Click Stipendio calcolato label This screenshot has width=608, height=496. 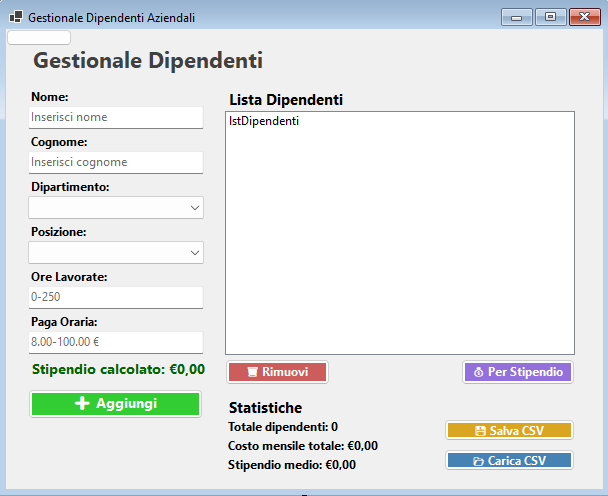(118, 369)
